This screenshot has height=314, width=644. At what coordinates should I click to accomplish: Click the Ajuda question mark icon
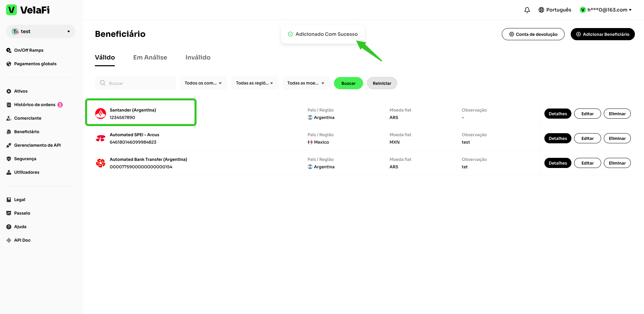point(9,227)
